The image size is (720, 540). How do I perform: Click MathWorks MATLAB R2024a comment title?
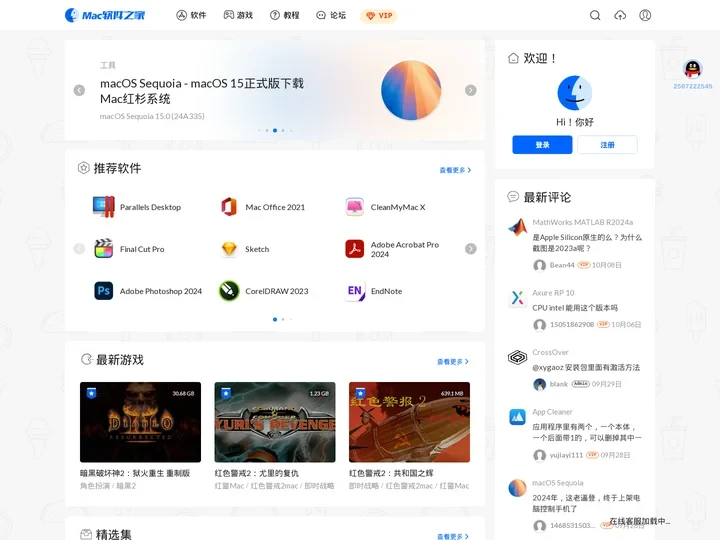582,222
